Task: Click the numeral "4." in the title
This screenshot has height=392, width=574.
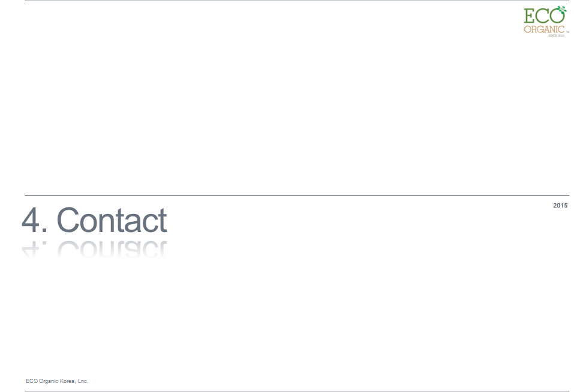Action: [34, 220]
